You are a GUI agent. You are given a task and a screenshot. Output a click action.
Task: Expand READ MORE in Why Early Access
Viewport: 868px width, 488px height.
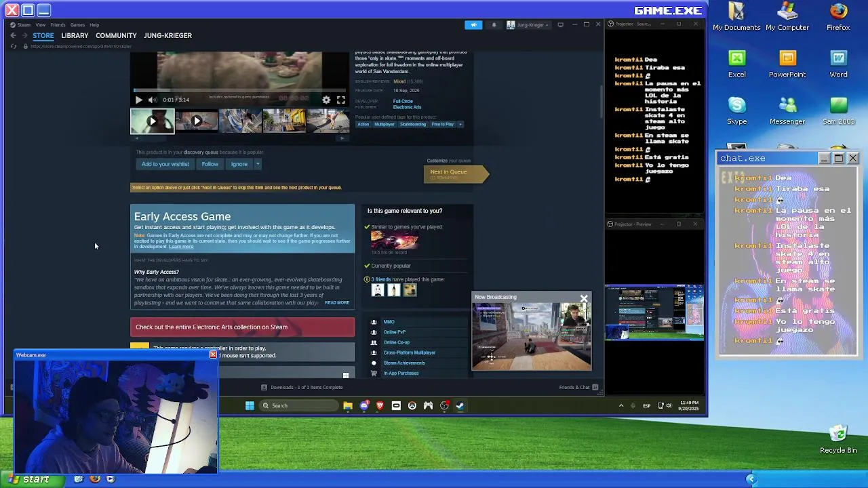click(337, 302)
